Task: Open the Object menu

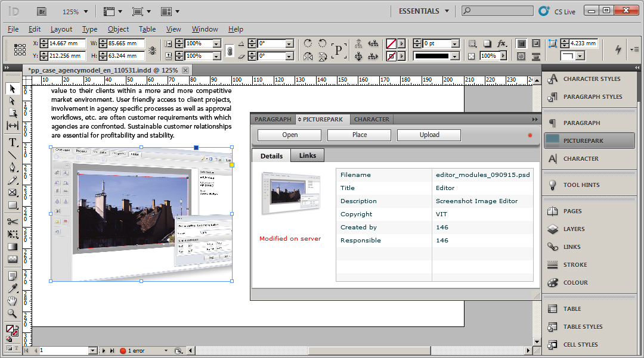Action: pyautogui.click(x=118, y=29)
